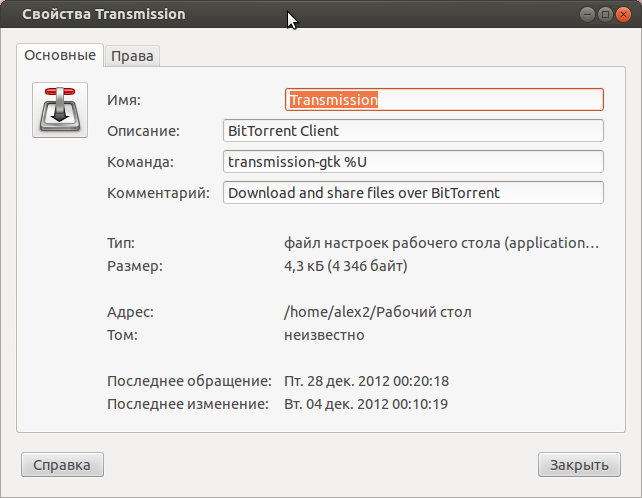Click the Комментарий: label
Viewport: 642px width, 498px height.
158,193
